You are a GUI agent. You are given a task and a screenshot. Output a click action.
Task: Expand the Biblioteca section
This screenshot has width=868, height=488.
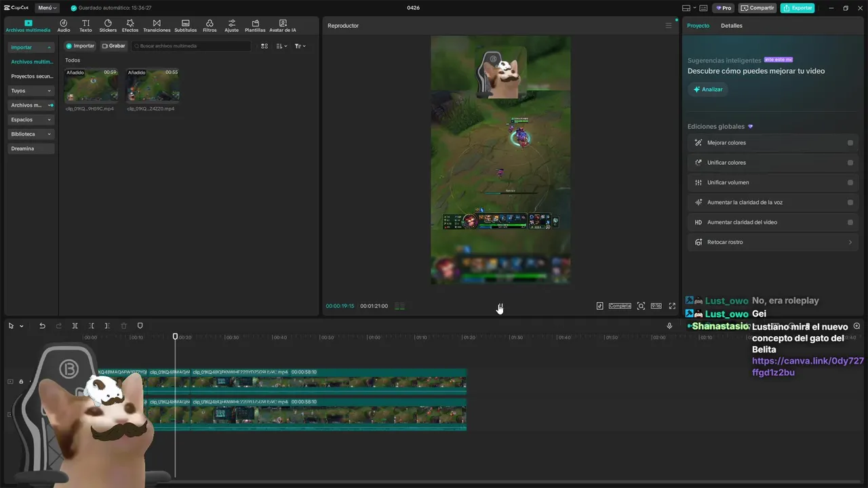(x=31, y=134)
